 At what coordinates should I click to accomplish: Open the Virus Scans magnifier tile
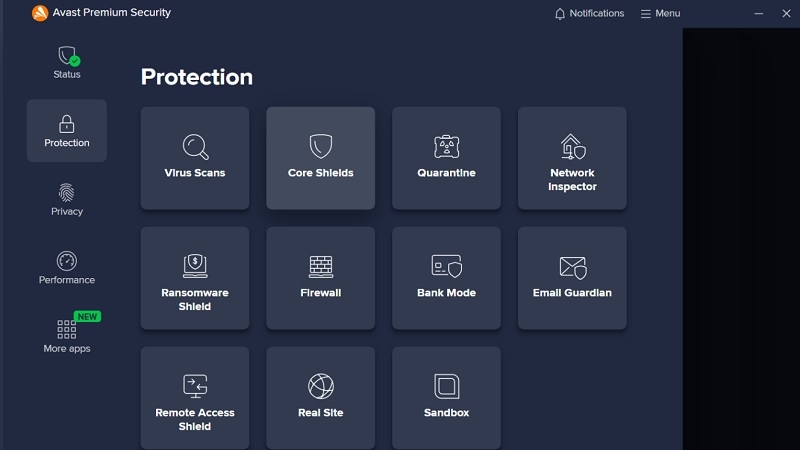(195, 158)
